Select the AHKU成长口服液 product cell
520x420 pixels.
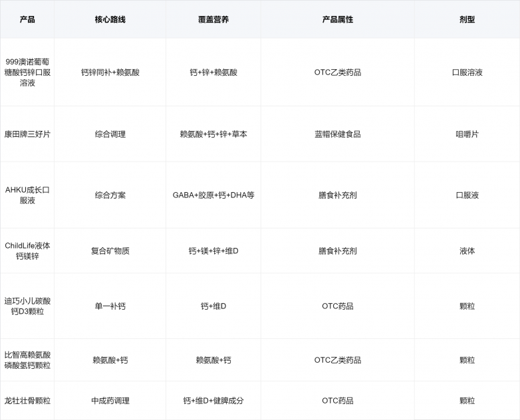tap(27, 195)
